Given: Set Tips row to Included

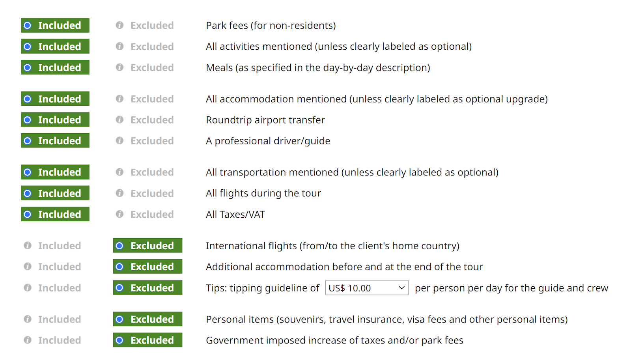Looking at the screenshot, I should coord(59,288).
